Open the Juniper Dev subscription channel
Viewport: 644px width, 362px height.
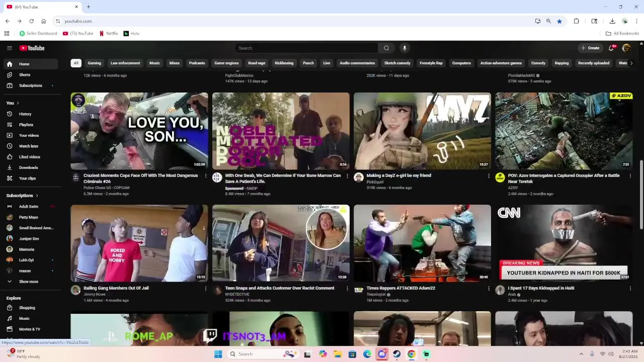30,239
